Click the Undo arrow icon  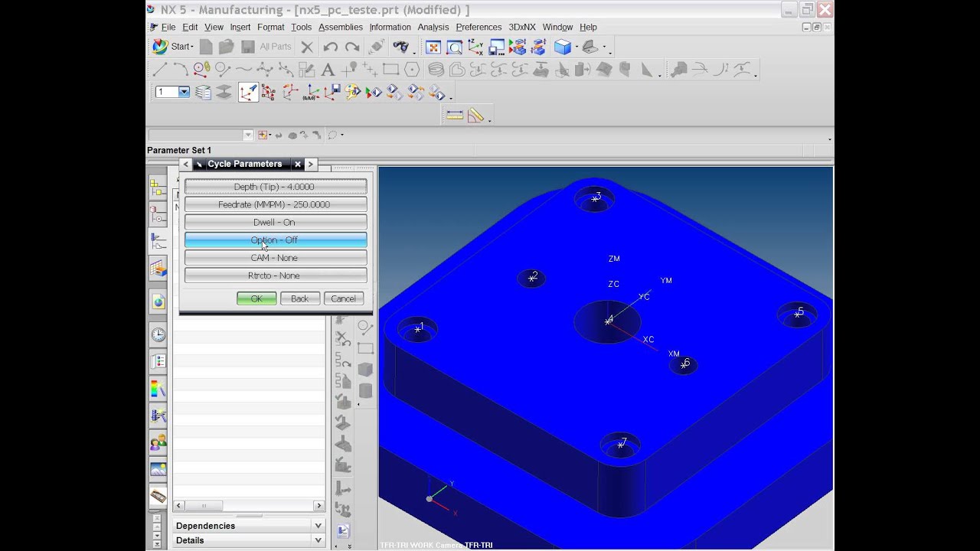click(330, 47)
